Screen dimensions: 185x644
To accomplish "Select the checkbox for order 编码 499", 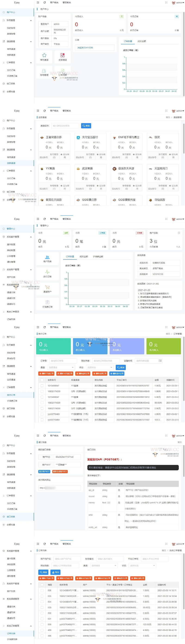I will point(42,630).
